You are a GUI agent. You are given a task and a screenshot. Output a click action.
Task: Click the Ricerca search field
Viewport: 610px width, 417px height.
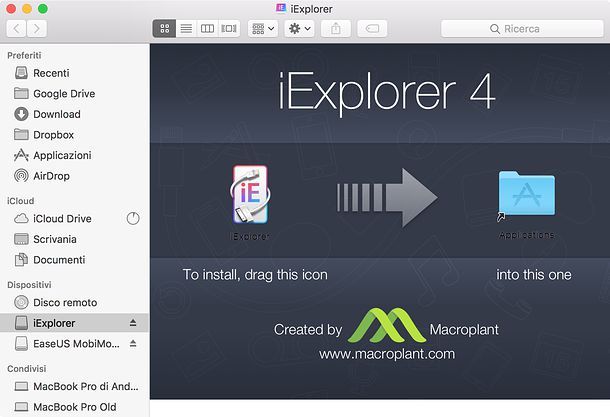522,29
